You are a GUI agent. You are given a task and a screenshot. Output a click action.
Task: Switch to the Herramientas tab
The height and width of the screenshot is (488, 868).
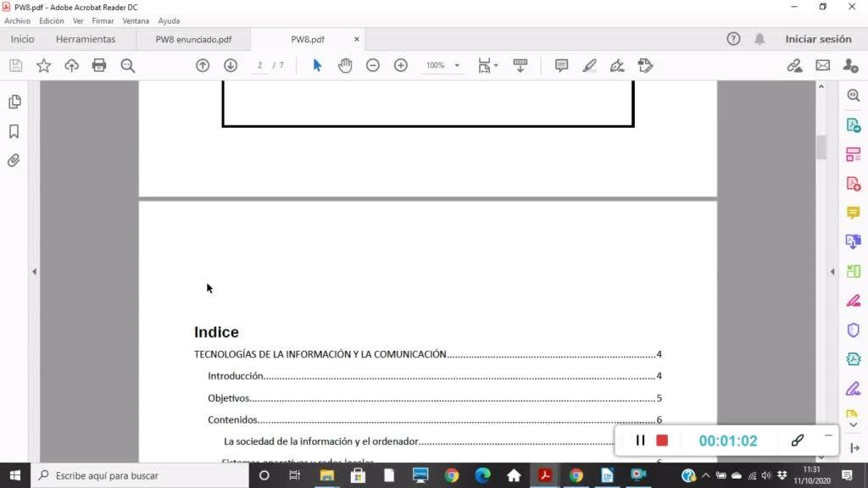86,39
